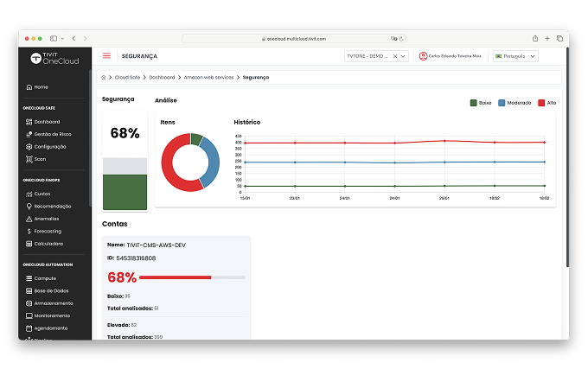
Task: Open Gestão de Risco from sidebar
Action: (53, 134)
